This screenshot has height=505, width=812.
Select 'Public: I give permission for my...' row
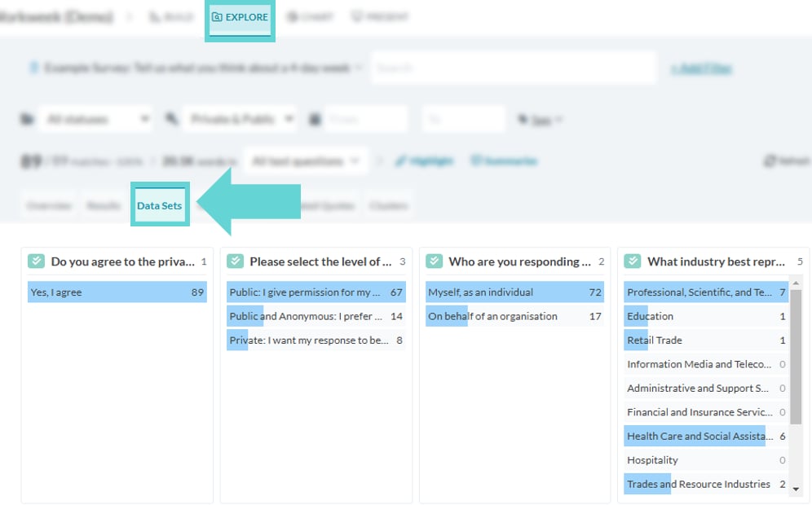click(x=316, y=292)
